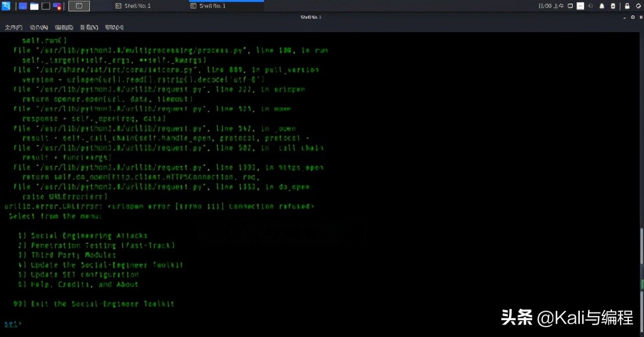Click the panel launcher icon with red dot
This screenshot has height=337, width=644.
(x=57, y=6)
